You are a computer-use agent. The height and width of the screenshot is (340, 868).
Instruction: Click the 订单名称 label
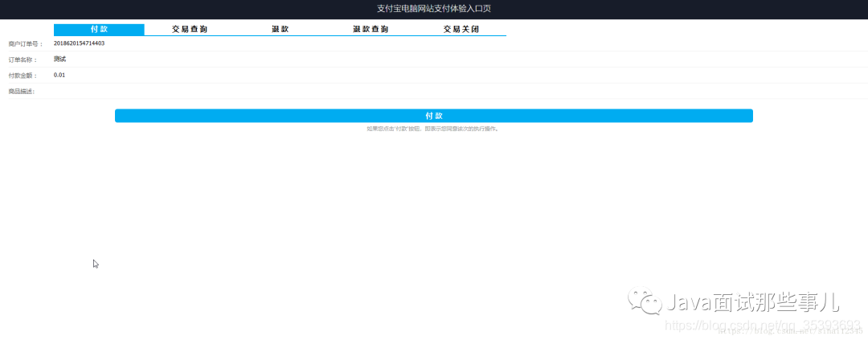tap(23, 59)
